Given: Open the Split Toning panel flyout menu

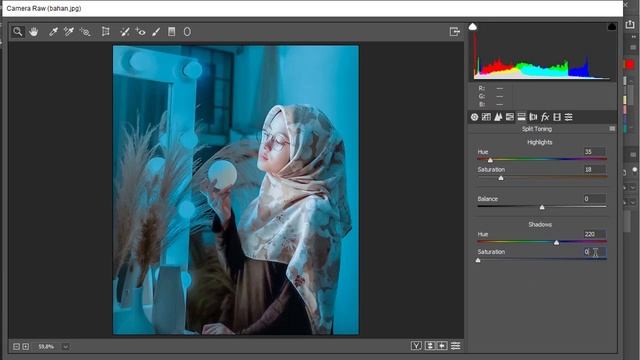Looking at the screenshot, I should 612,129.
